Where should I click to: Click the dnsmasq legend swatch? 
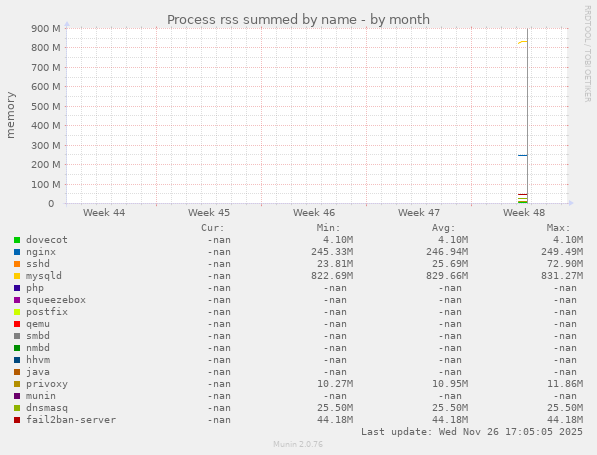coord(17,408)
